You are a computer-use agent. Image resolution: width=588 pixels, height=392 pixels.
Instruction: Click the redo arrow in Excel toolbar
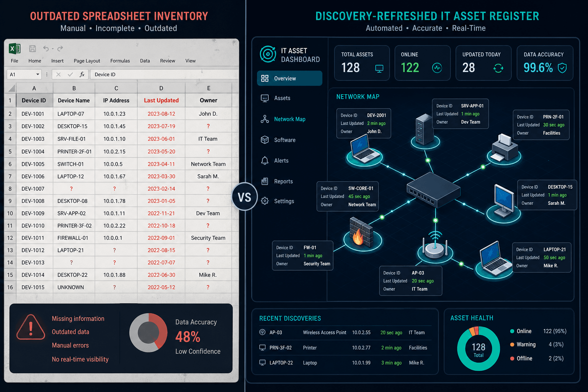pyautogui.click(x=60, y=49)
